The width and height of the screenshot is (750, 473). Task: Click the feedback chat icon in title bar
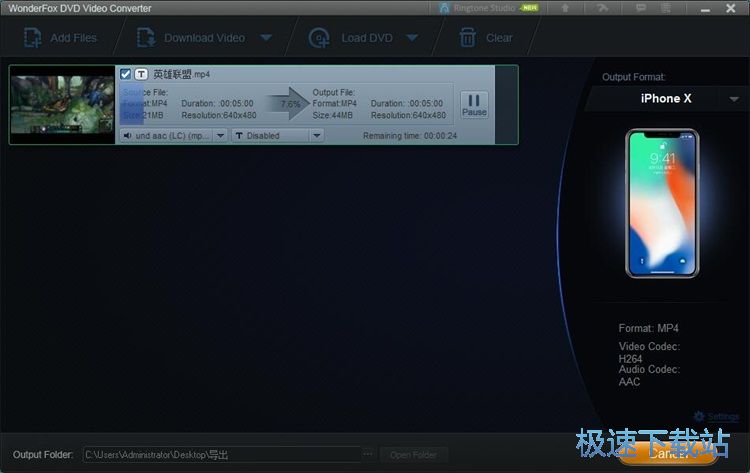pos(640,8)
